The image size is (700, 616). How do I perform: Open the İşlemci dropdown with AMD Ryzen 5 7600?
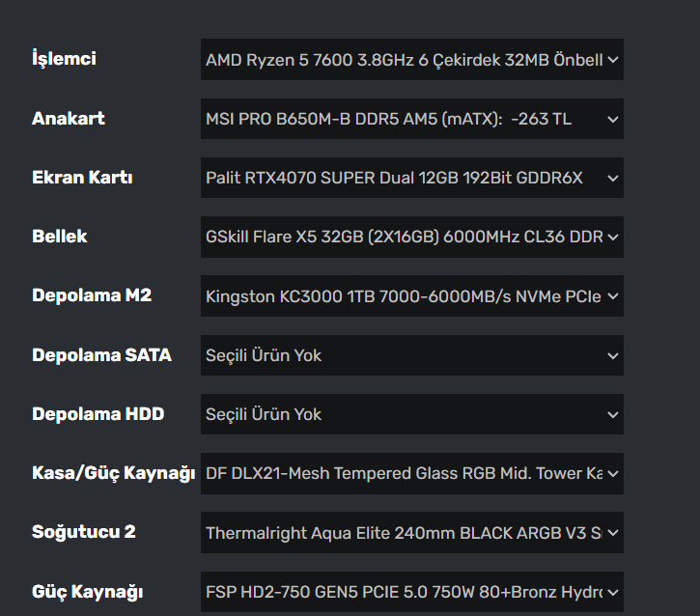[412, 59]
